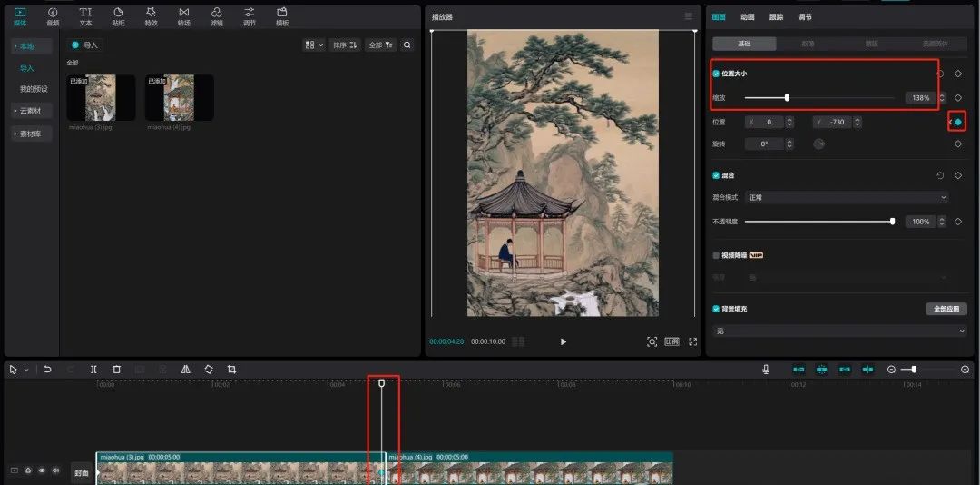Click the 导入 import button with plus
This screenshot has width=980, height=485.
pos(85,45)
